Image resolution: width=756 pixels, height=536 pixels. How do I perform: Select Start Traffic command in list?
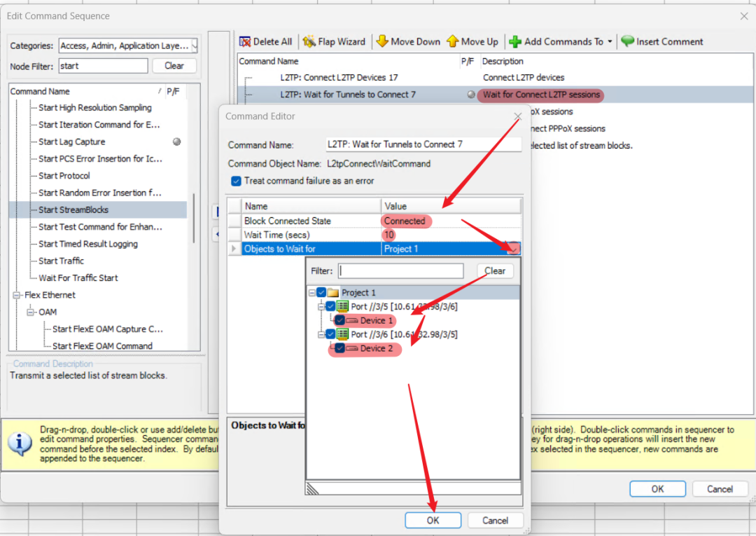tap(62, 261)
